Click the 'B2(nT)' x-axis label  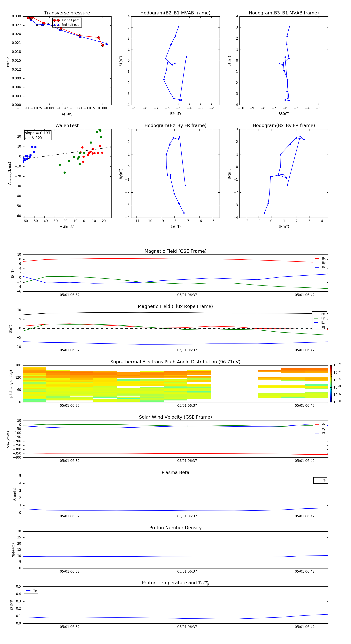tap(175, 114)
